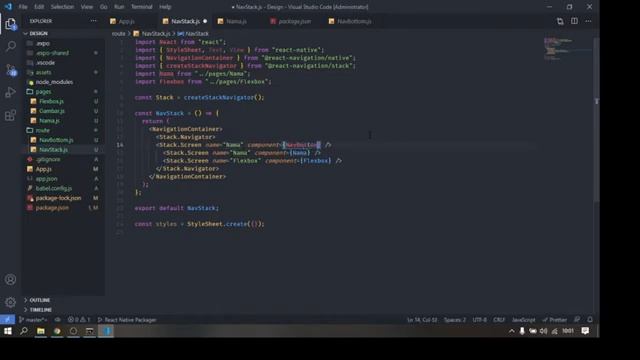Image resolution: width=640 pixels, height=360 pixels.
Task: Open Chrome from the taskbar
Action: (x=57, y=331)
